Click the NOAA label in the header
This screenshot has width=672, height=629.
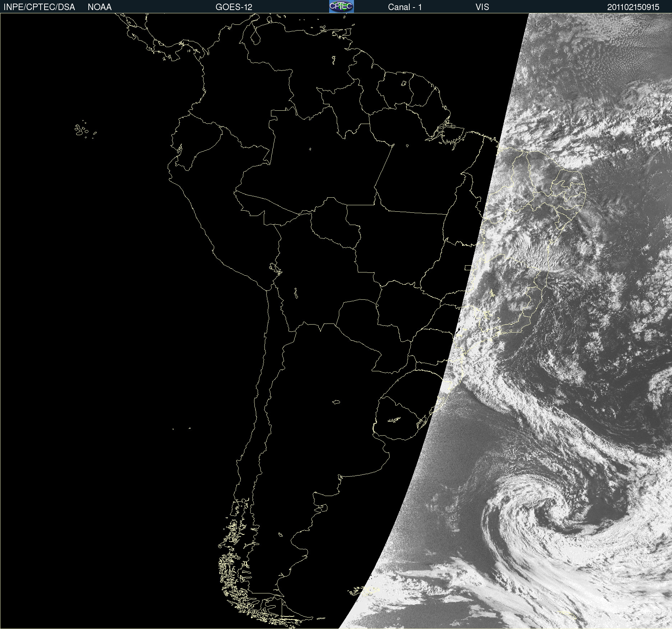[x=100, y=7]
